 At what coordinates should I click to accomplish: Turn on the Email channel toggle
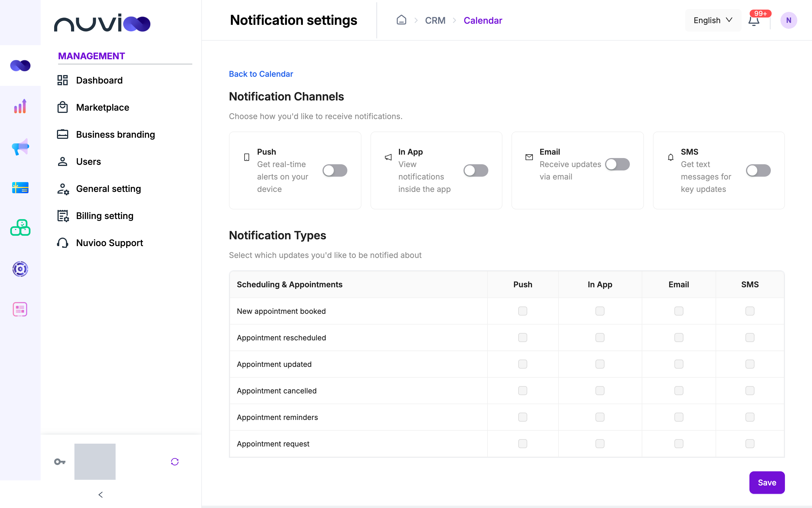(617, 164)
